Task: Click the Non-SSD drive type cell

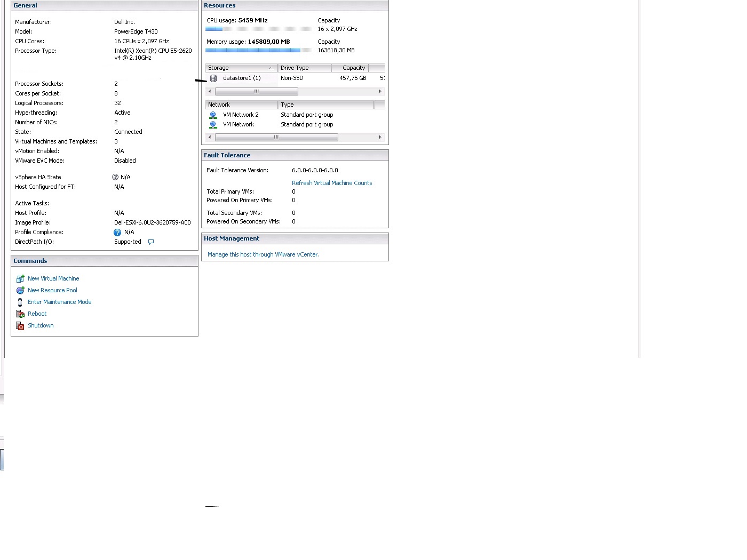Action: click(292, 78)
